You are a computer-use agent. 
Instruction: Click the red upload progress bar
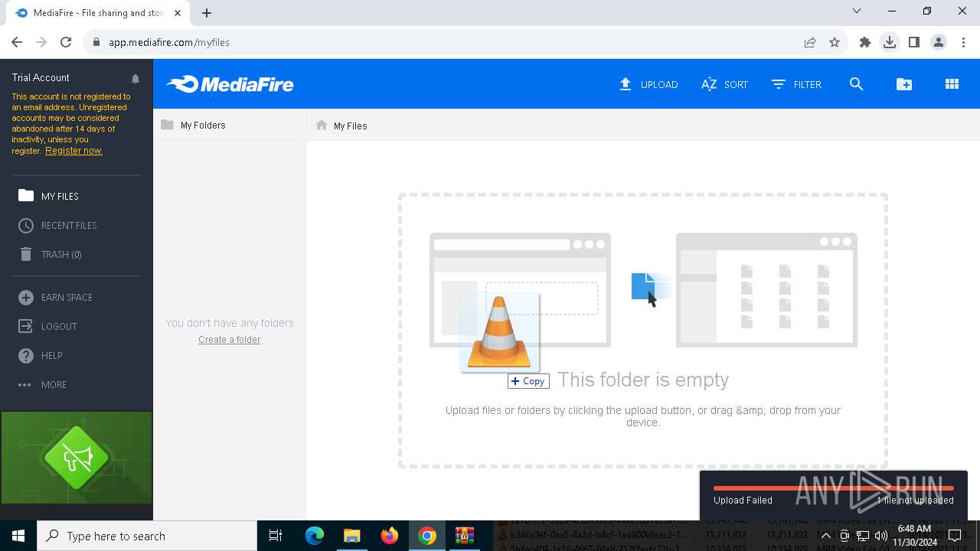pyautogui.click(x=833, y=487)
